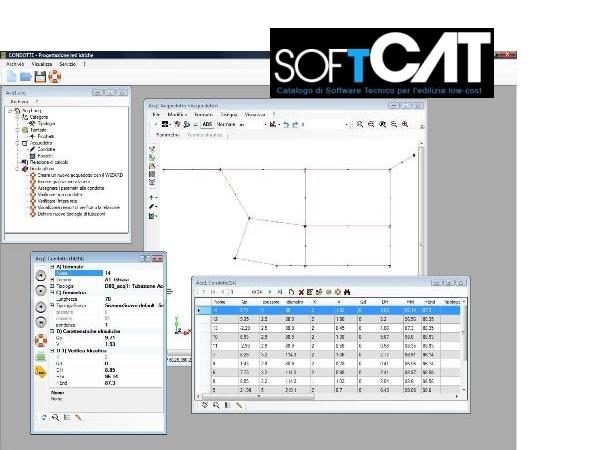Collapse the 'C) Geometria' property section
Image resolution: width=600 pixels, height=450 pixels.
[52, 293]
